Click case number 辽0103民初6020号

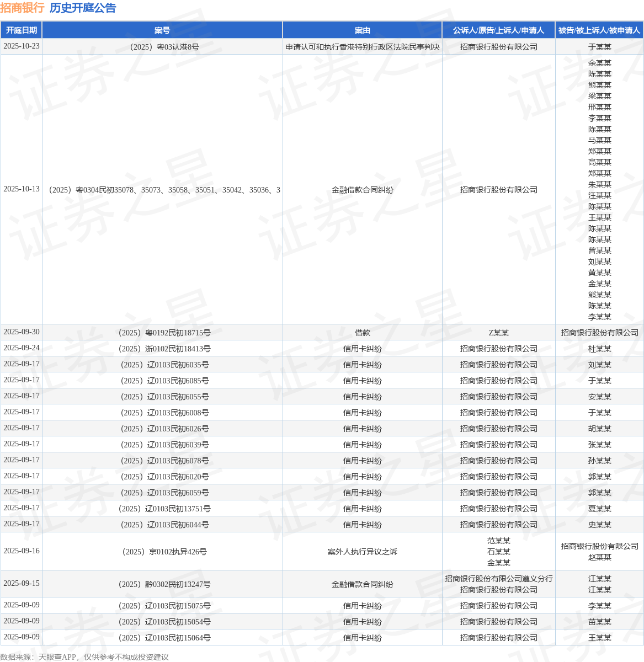click(x=162, y=477)
